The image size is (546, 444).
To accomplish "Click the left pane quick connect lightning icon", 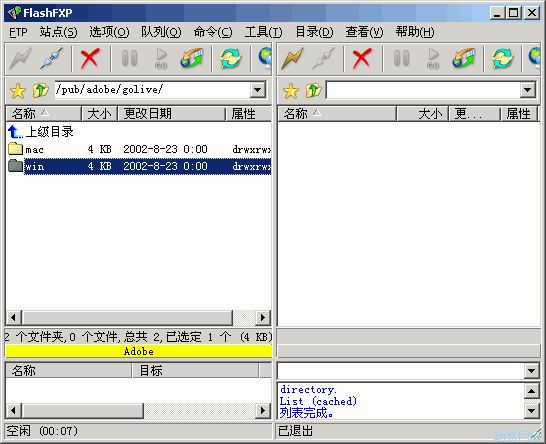I will pos(20,58).
